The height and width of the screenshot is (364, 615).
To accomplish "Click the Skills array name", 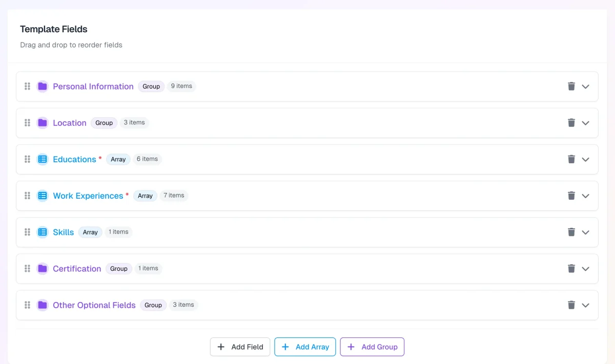I will [63, 232].
